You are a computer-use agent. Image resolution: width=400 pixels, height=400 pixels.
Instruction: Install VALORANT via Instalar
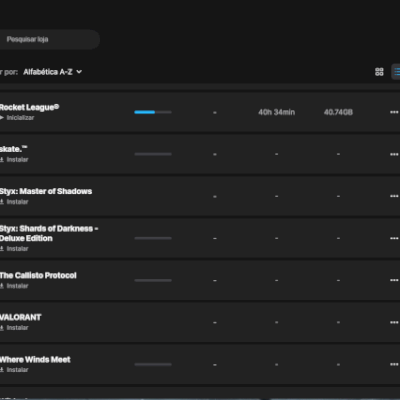pos(14,328)
